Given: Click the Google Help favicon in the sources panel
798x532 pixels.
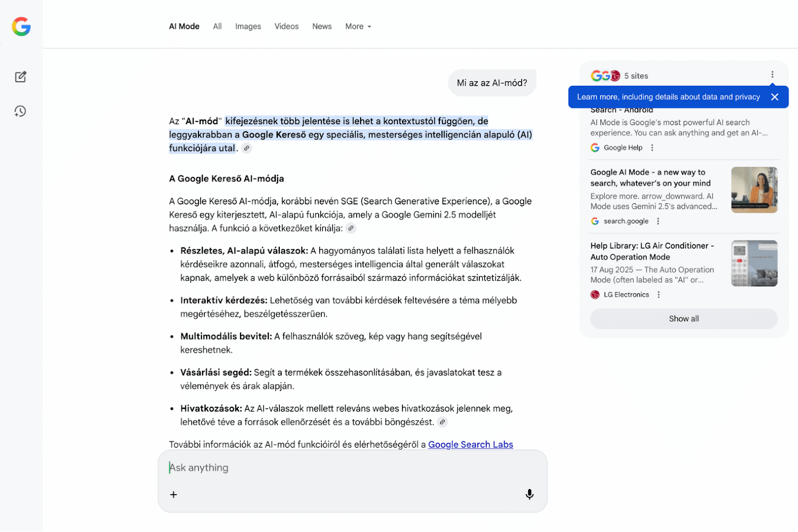Looking at the screenshot, I should pos(595,148).
